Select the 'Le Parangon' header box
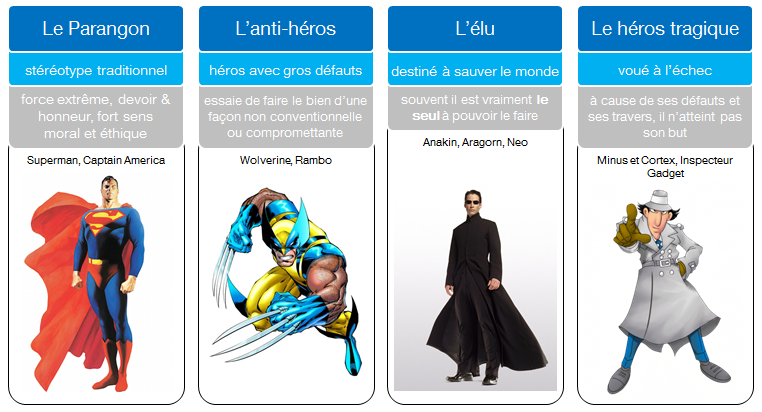This screenshot has width=762, height=412. coord(96,29)
